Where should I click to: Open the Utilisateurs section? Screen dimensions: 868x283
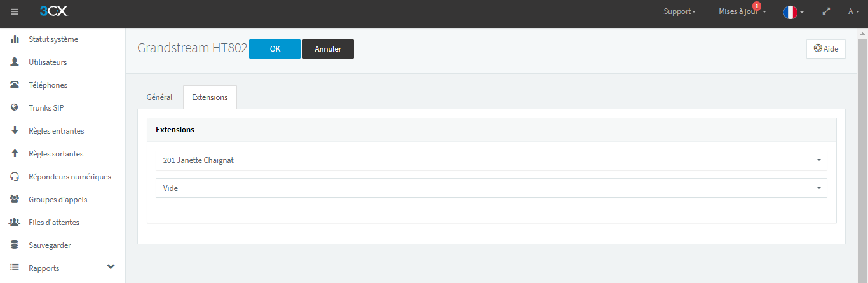tap(48, 62)
